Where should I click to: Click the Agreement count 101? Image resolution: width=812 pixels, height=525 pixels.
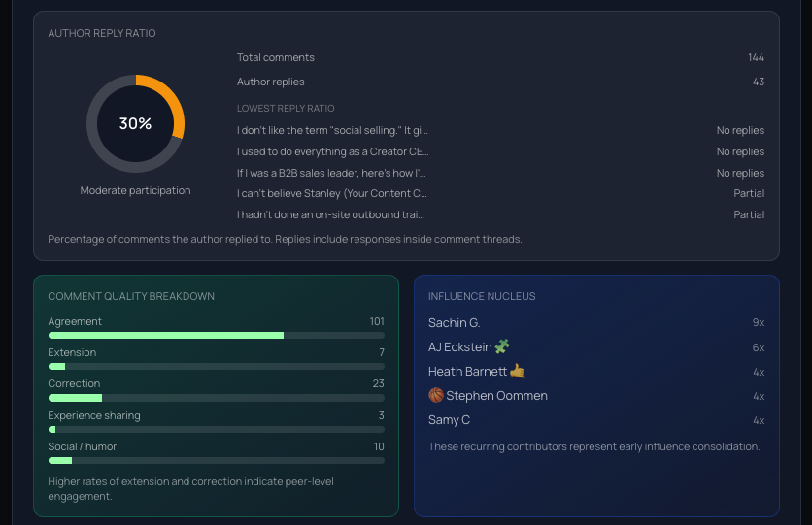click(x=377, y=321)
